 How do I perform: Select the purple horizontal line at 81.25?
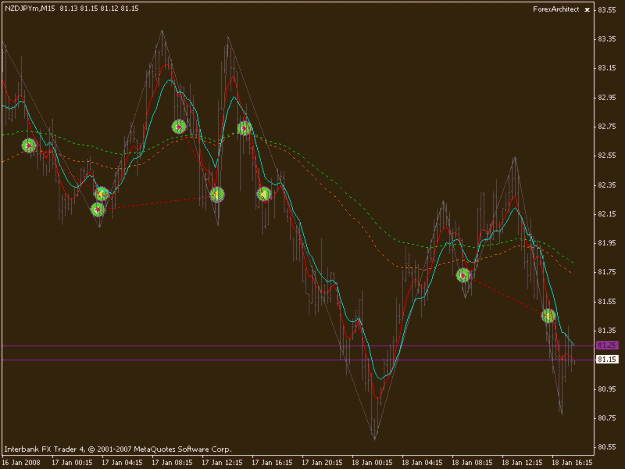[x=298, y=345]
